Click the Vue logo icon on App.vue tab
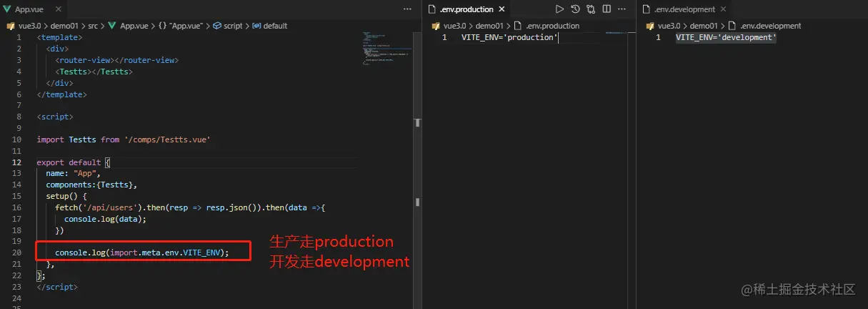 pyautogui.click(x=8, y=9)
